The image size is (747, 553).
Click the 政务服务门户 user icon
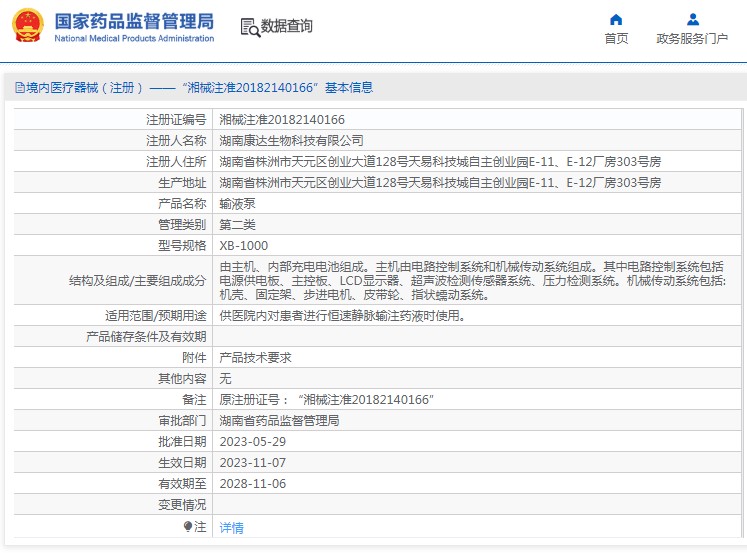[x=693, y=20]
